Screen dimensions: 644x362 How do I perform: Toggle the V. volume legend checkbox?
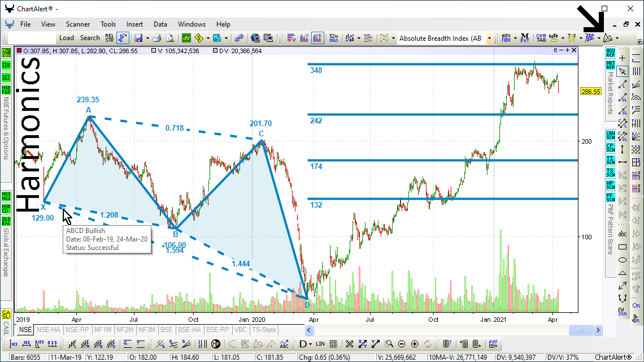154,50
